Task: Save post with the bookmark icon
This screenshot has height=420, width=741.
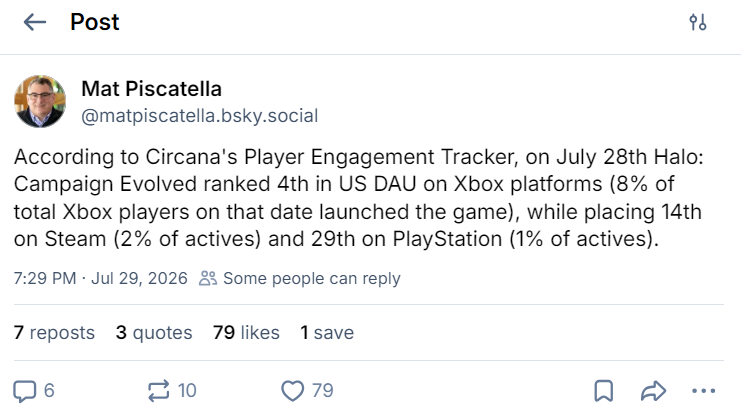Action: click(x=603, y=391)
